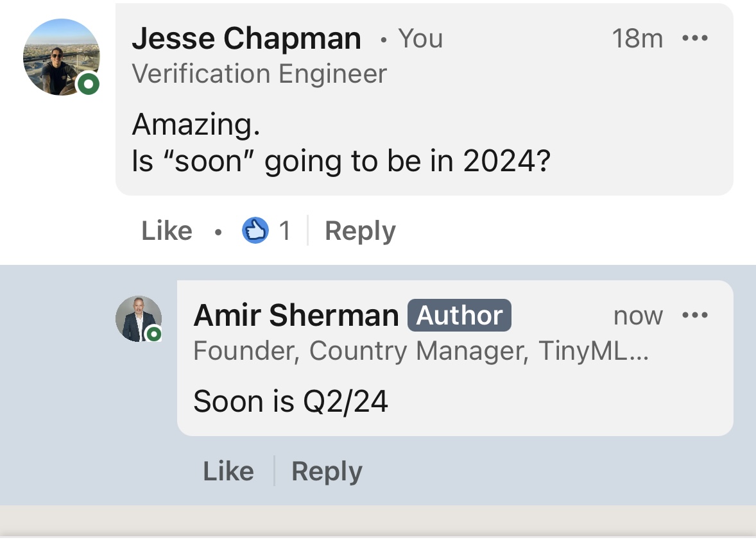Open Amir Sherman's profile photo

tap(138, 318)
